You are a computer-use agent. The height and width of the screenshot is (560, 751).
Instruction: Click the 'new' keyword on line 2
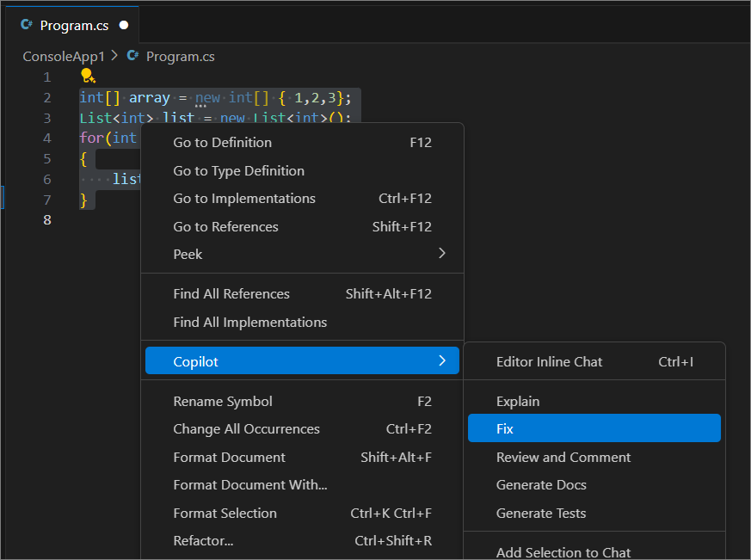click(x=207, y=98)
